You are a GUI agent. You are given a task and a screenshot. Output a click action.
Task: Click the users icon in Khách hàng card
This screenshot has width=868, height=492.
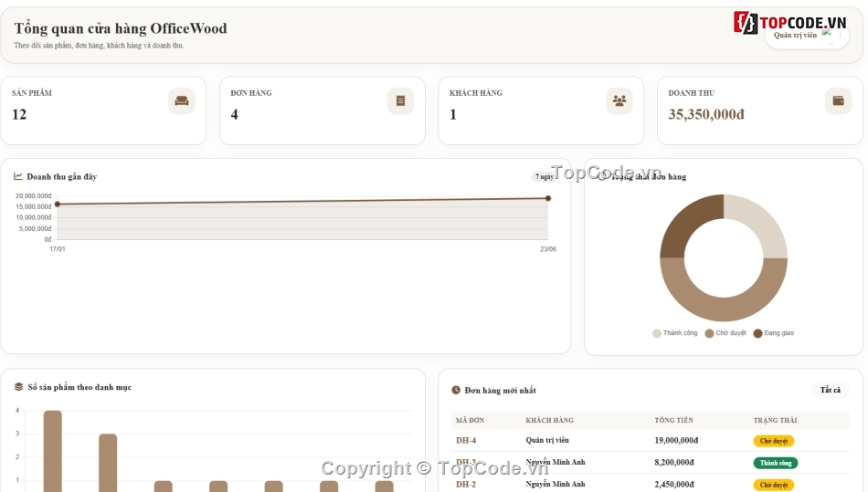coord(619,100)
